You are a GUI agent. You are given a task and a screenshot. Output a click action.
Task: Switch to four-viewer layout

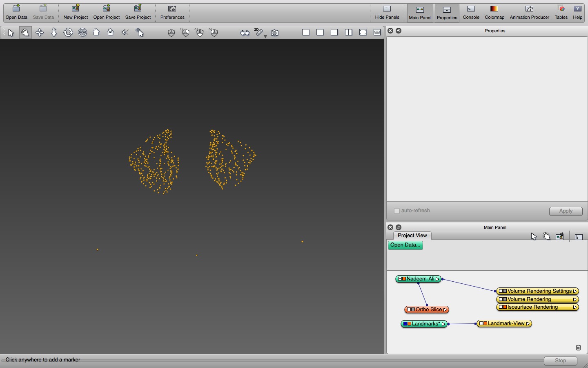(x=348, y=32)
